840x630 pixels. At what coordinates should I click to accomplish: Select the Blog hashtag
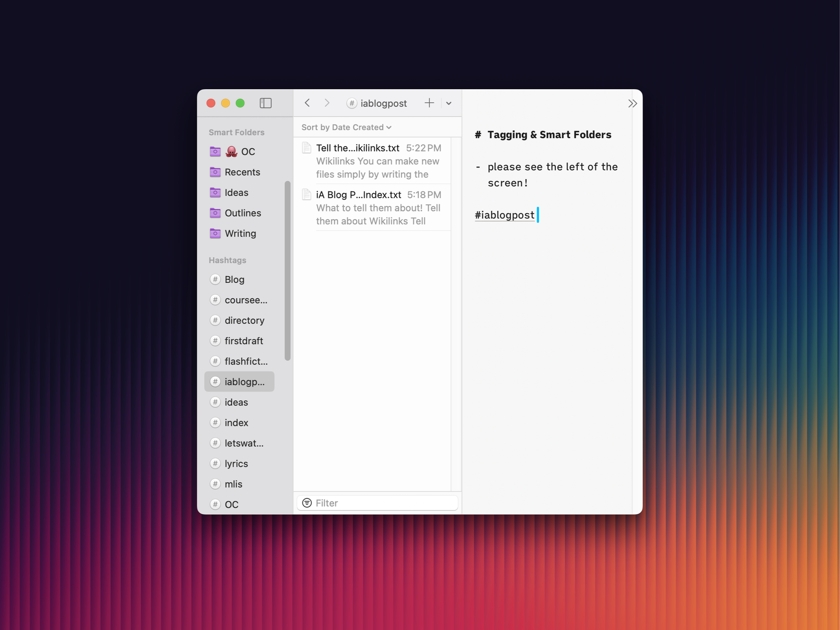pyautogui.click(x=234, y=280)
